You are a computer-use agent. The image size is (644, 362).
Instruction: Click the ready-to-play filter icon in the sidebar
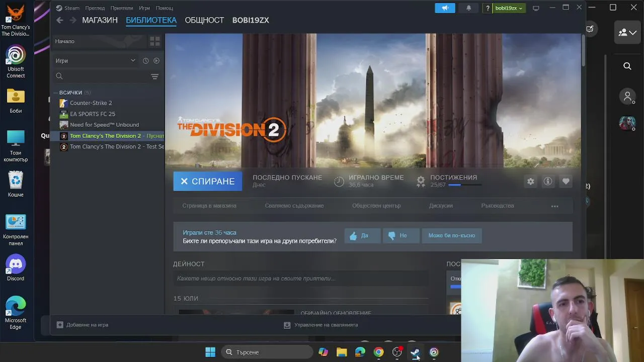click(156, 61)
